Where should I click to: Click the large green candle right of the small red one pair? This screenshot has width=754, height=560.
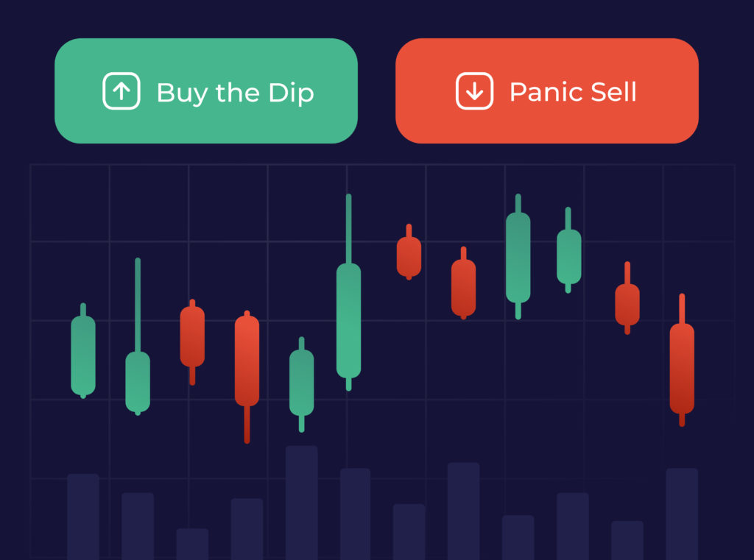point(518,257)
